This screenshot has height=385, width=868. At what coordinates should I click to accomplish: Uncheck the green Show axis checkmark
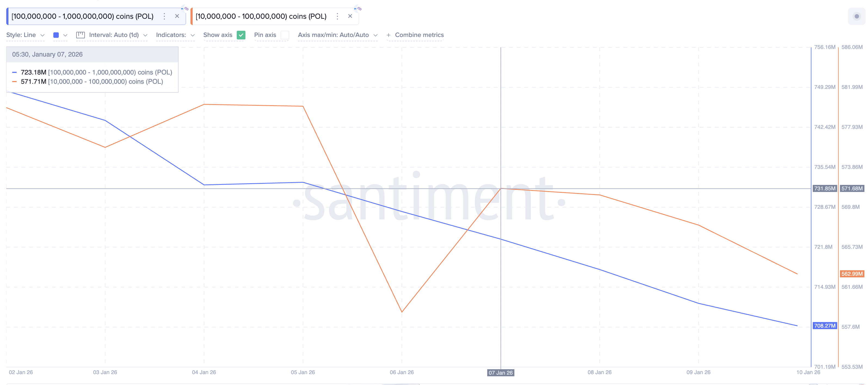(x=241, y=35)
